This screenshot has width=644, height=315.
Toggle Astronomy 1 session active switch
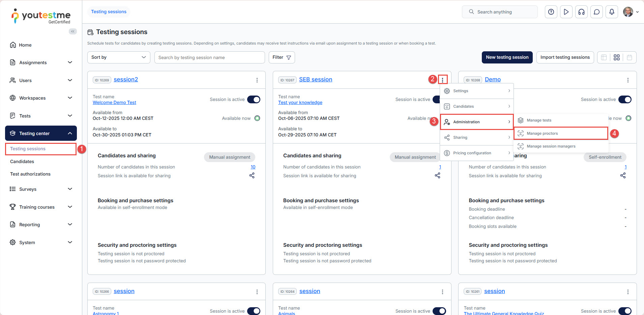(254, 311)
